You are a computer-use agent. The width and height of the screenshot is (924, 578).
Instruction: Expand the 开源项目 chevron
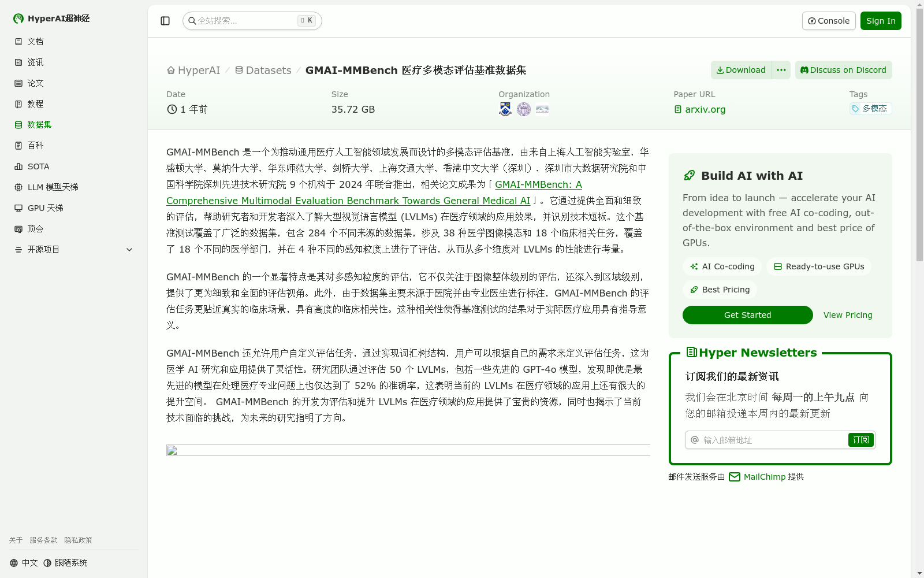coord(129,250)
